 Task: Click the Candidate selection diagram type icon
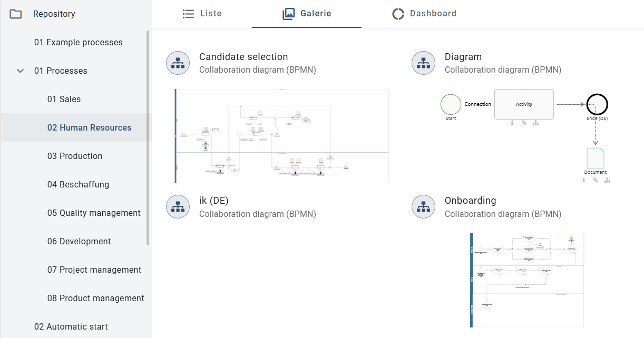[178, 63]
